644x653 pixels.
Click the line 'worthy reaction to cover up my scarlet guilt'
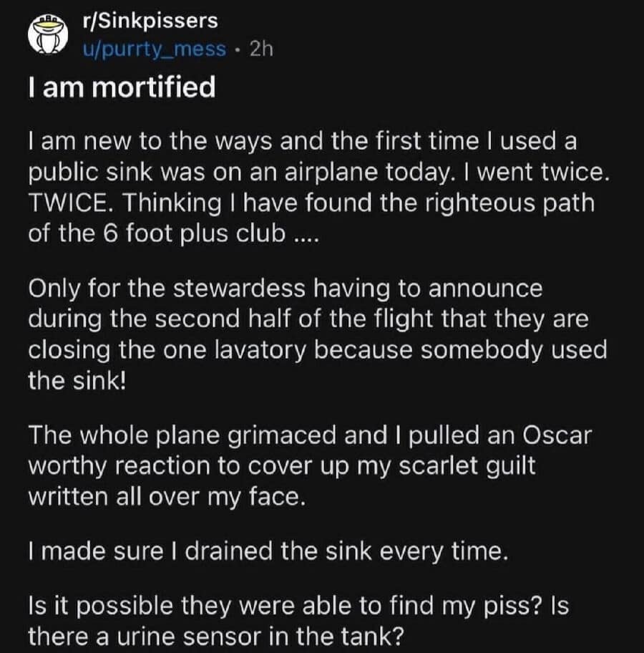point(282,465)
